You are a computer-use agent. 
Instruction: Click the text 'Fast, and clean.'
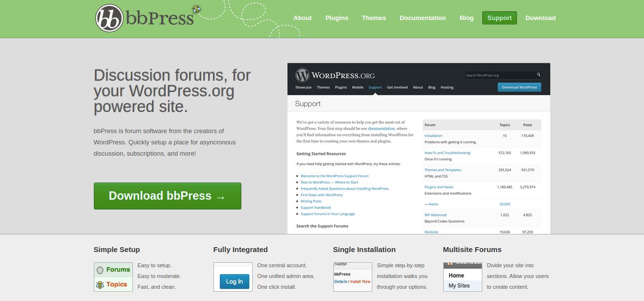(156, 287)
